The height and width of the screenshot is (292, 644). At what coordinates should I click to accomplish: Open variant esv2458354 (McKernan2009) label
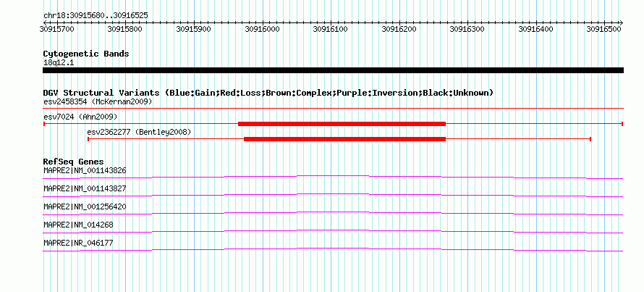(98, 101)
